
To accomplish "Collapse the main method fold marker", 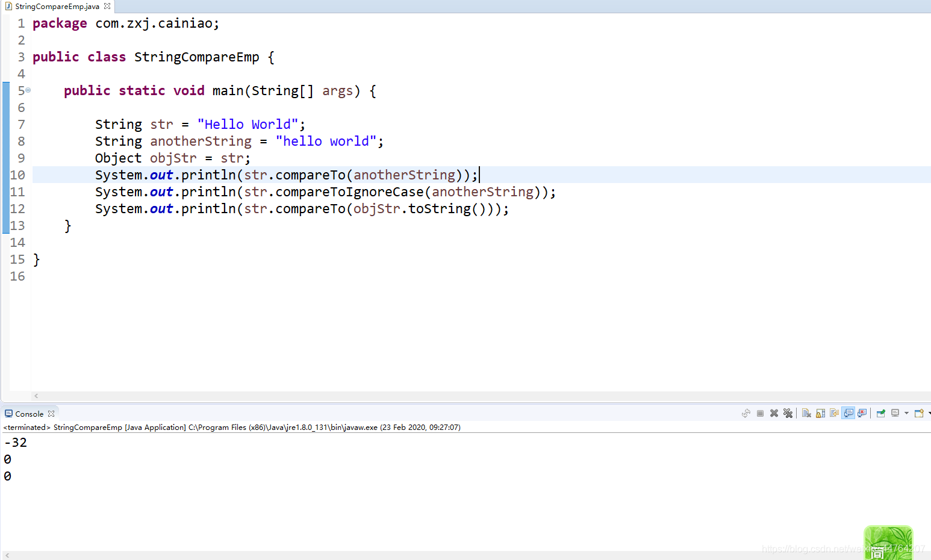I will [28, 90].
